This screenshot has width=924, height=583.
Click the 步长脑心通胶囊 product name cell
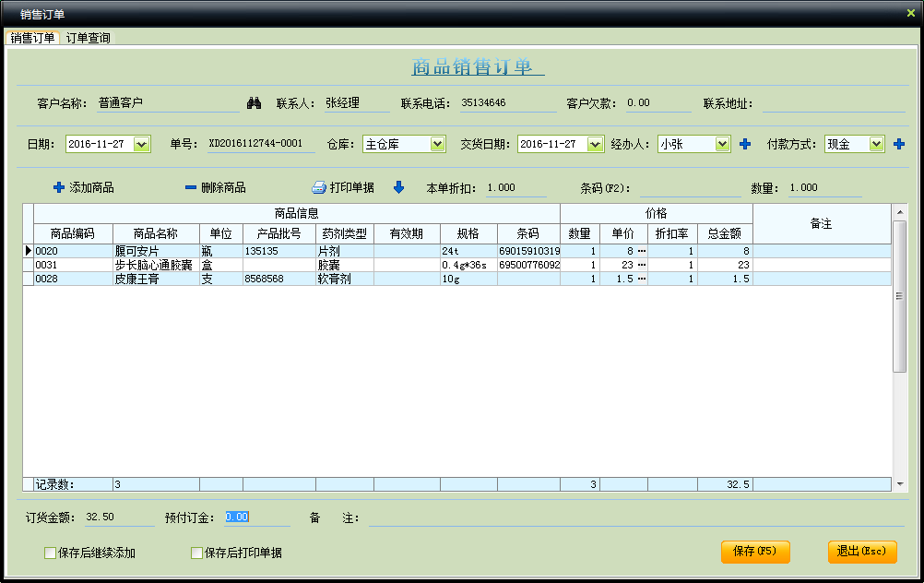[156, 266]
